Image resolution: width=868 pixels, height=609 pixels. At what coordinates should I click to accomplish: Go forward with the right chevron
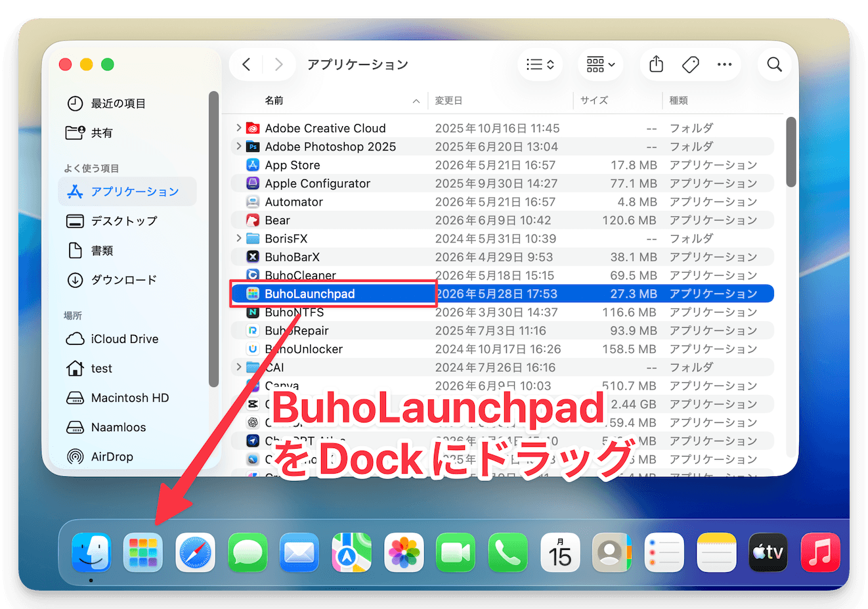tap(279, 64)
